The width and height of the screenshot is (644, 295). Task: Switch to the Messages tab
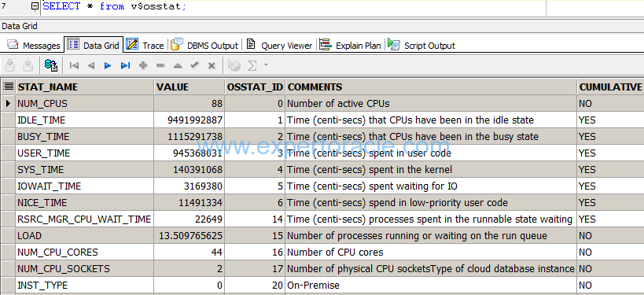(34, 45)
